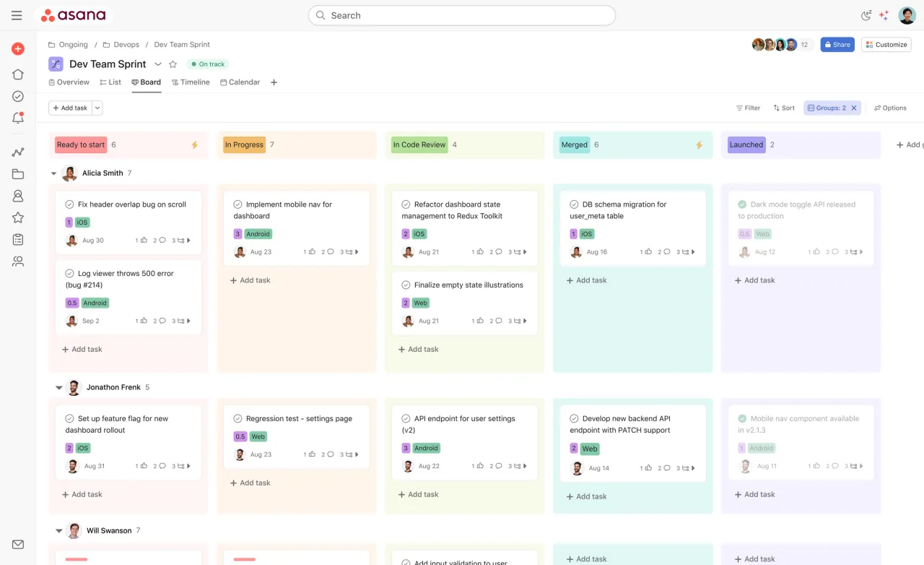Open the goals person icon in sidebar
This screenshot has width=924, height=565.
tap(18, 196)
